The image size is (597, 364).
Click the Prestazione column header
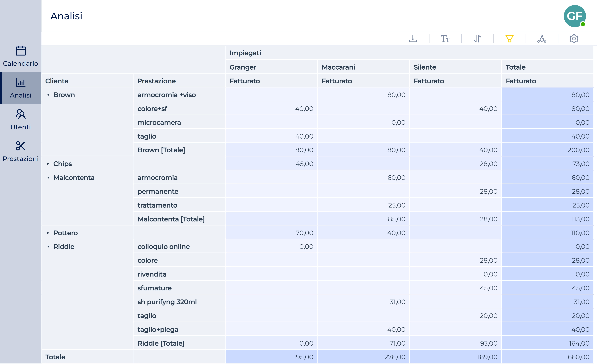(x=157, y=81)
